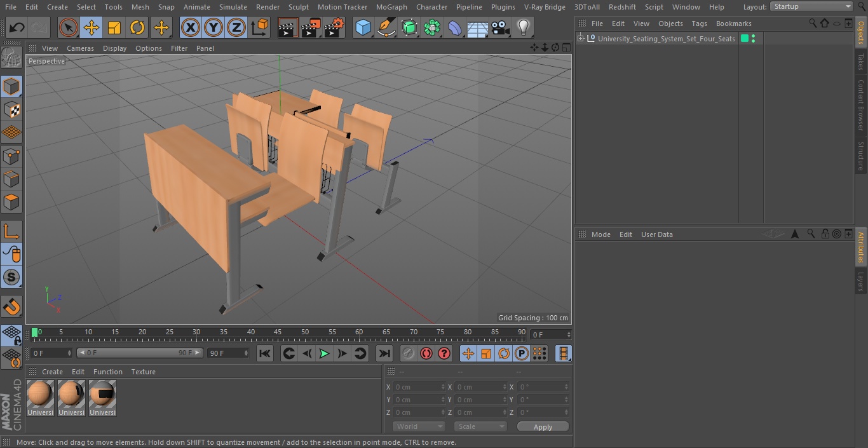Open the Redshift menu
868x448 pixels.
(x=622, y=7)
